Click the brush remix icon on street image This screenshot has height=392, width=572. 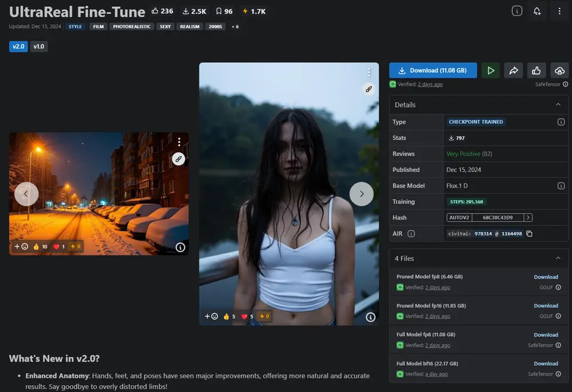pos(178,159)
